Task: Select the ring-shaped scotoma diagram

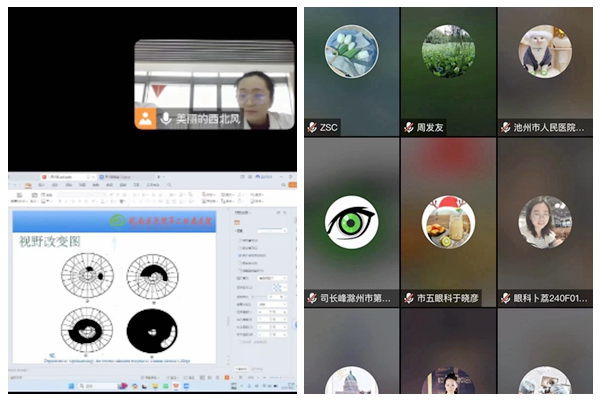Action: click(x=87, y=330)
